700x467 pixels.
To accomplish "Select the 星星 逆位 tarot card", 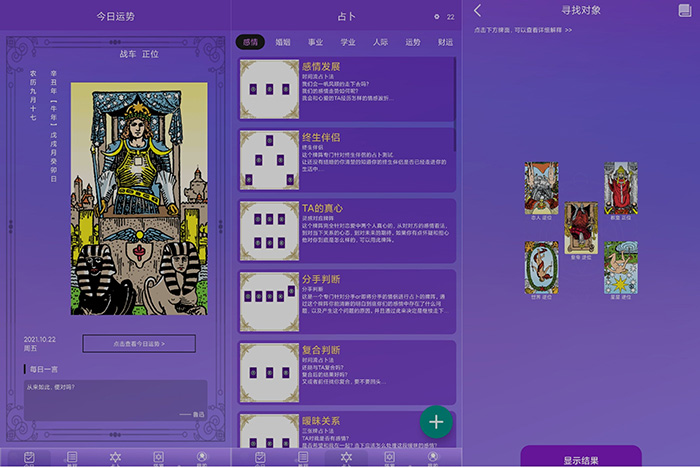I will pyautogui.click(x=620, y=267).
